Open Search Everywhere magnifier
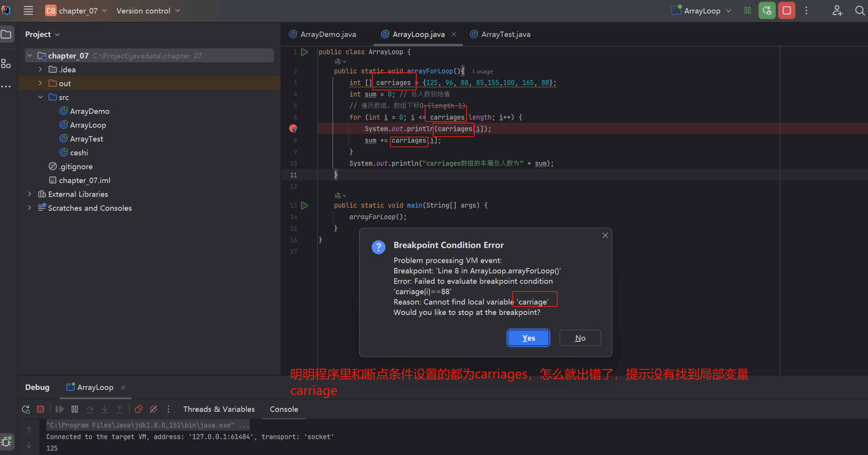The height and width of the screenshot is (455, 868). point(859,11)
